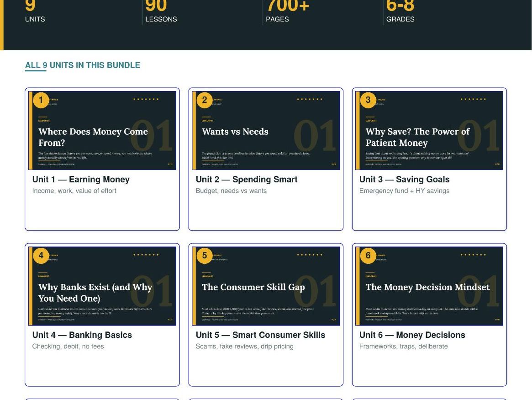Select the 'Unit 6 — Money Decisions' title

tap(412, 335)
